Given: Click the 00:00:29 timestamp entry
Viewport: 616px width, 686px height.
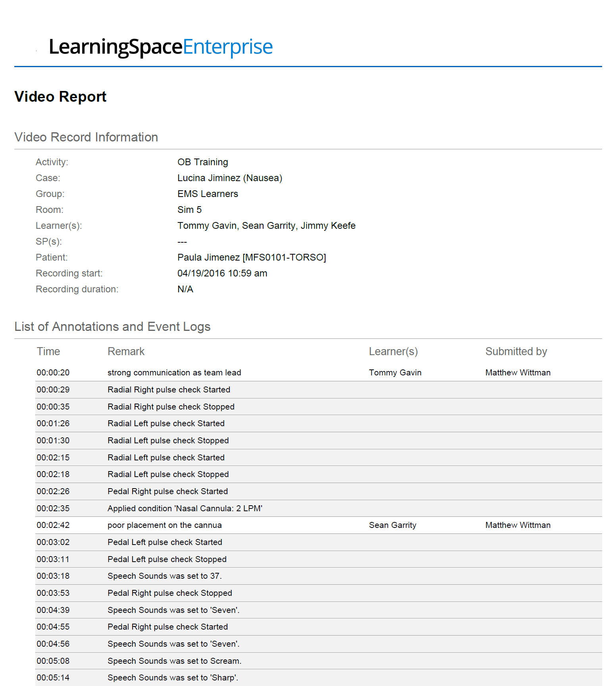Looking at the screenshot, I should [x=53, y=390].
